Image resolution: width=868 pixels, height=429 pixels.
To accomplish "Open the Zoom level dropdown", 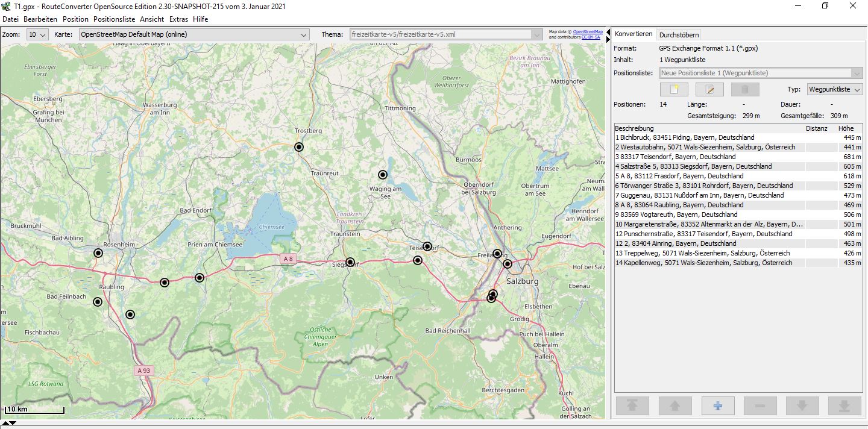I will 37,35.
